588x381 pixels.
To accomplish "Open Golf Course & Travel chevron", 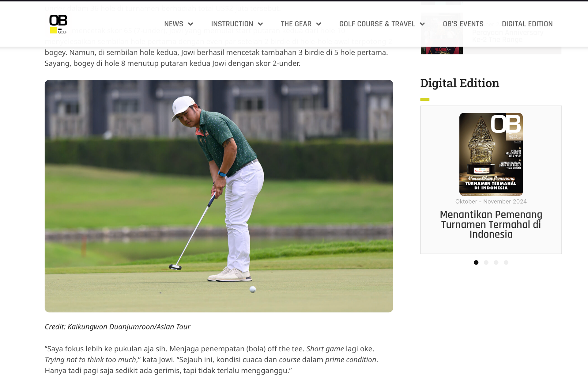I will point(422,24).
